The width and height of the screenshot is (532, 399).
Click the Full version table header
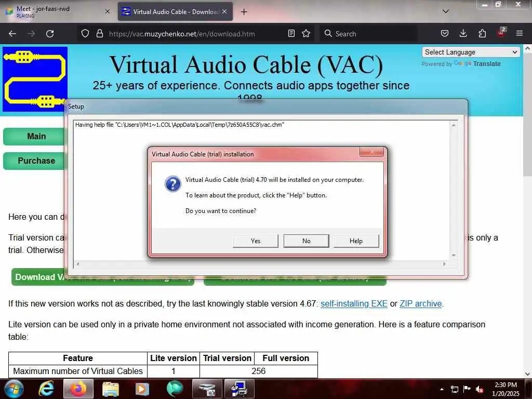[x=286, y=358]
